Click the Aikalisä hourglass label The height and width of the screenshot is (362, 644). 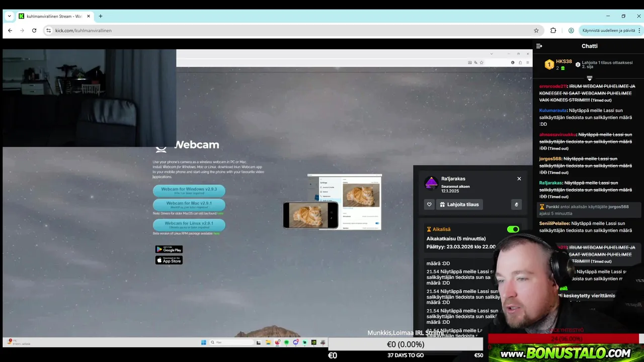pos(439,229)
